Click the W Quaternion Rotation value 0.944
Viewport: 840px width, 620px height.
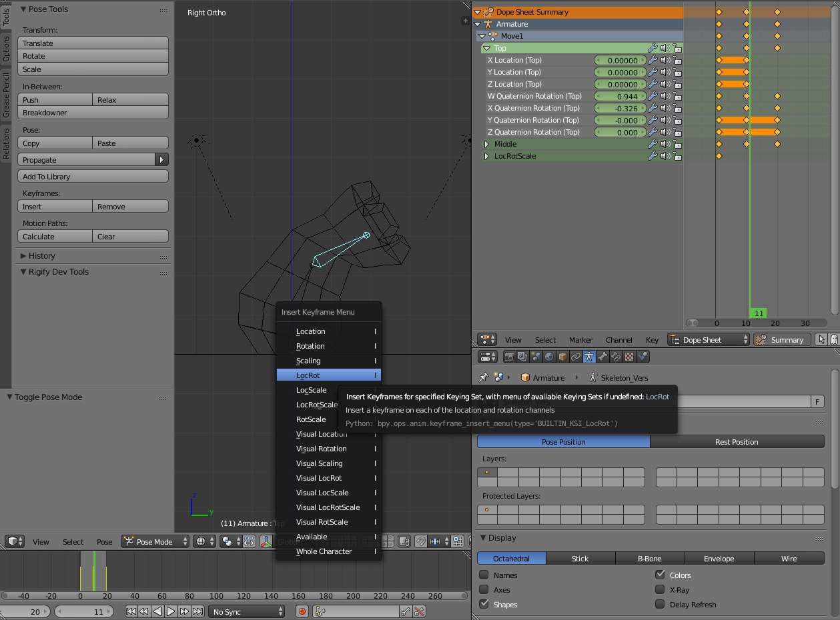pyautogui.click(x=620, y=96)
